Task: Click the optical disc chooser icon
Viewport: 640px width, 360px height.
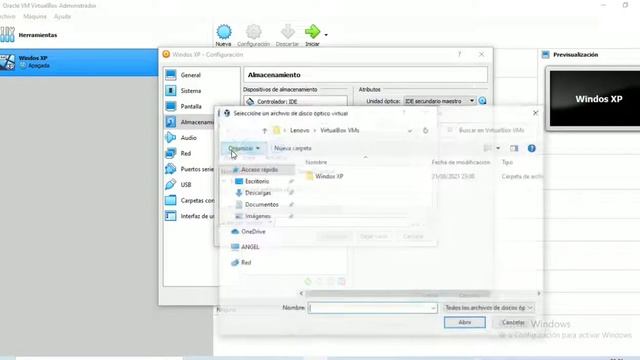Action: click(x=482, y=101)
